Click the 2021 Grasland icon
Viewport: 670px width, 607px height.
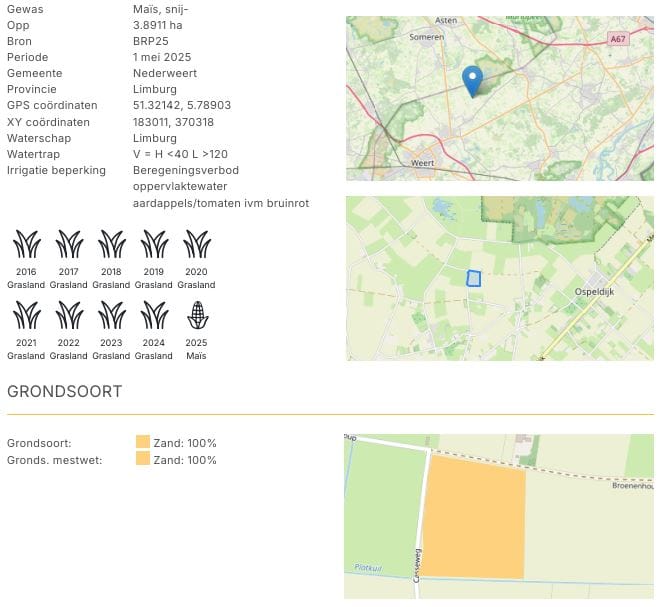[x=26, y=316]
